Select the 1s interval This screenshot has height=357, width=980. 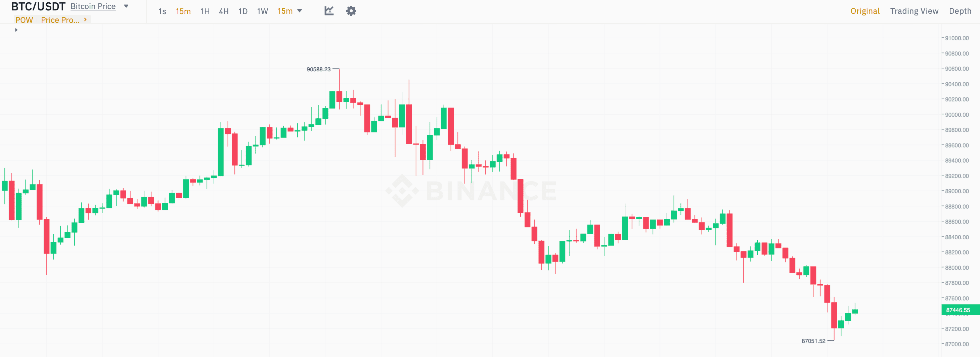click(162, 11)
